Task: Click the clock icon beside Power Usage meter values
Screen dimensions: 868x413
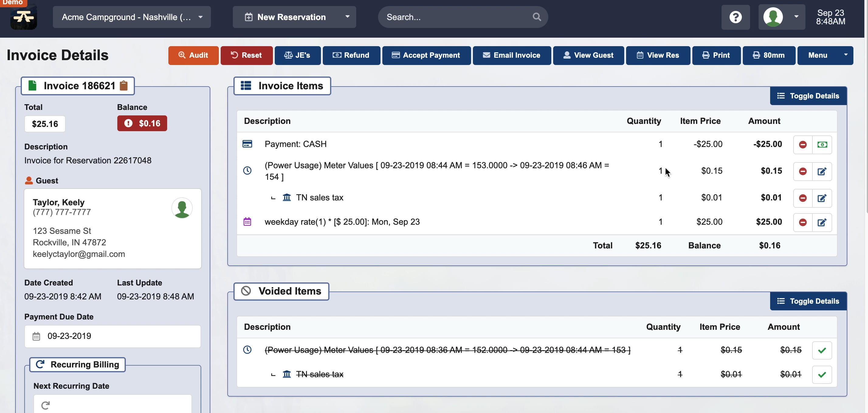Action: point(248,171)
